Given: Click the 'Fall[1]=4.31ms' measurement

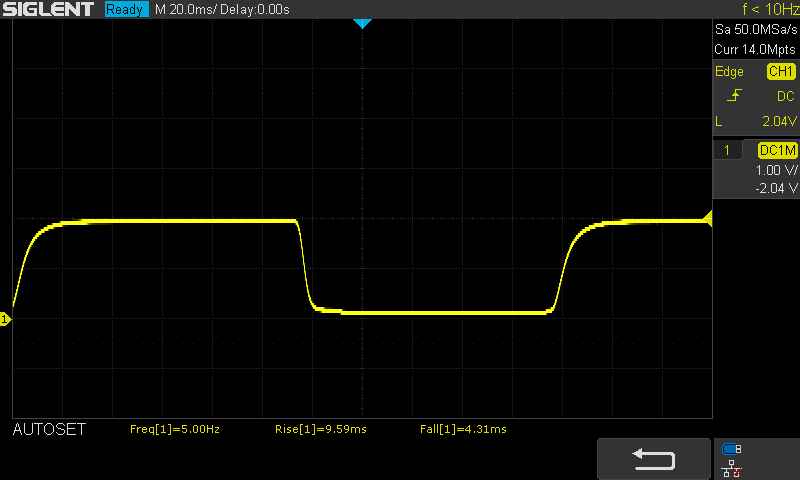Looking at the screenshot, I should point(463,430).
